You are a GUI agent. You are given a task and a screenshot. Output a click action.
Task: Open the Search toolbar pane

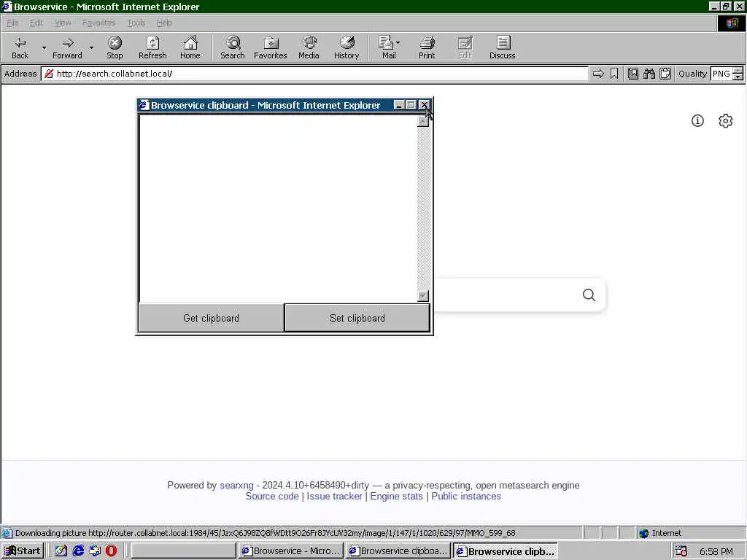(233, 47)
